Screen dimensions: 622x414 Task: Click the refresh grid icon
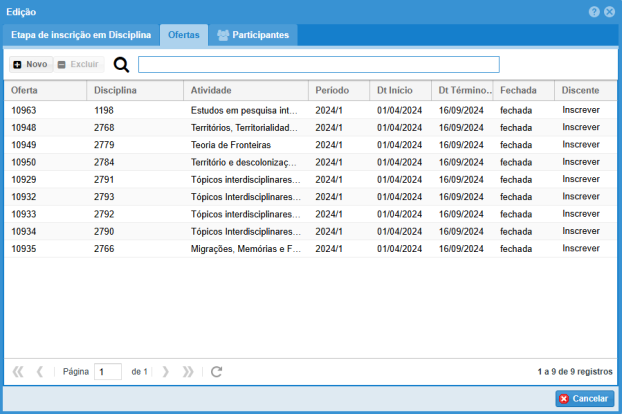coord(217,372)
